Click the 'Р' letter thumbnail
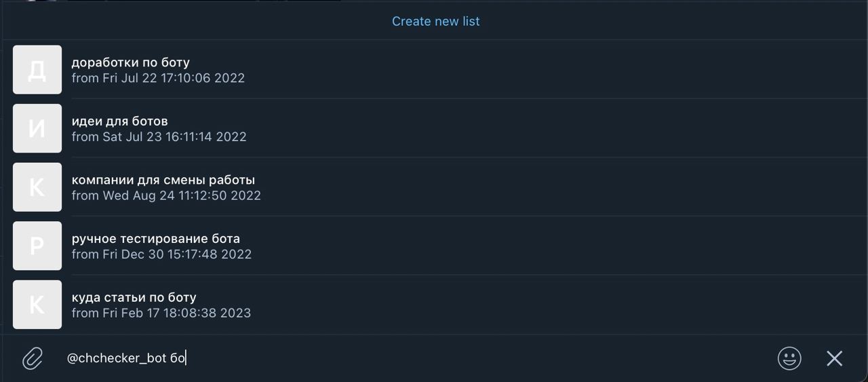Viewport: 868px width, 382px height. (37, 246)
